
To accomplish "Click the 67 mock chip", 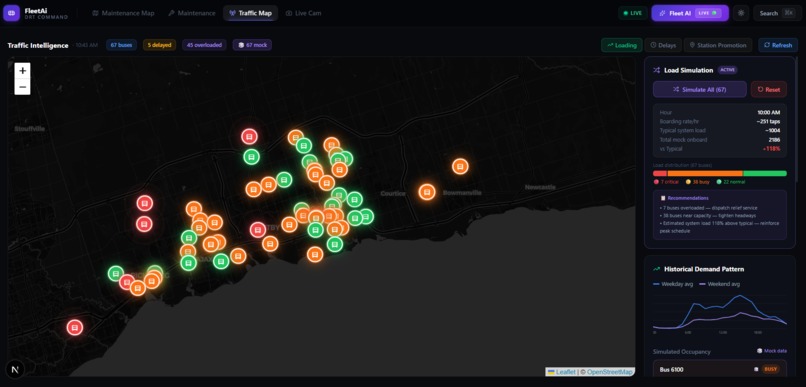I will click(x=252, y=45).
